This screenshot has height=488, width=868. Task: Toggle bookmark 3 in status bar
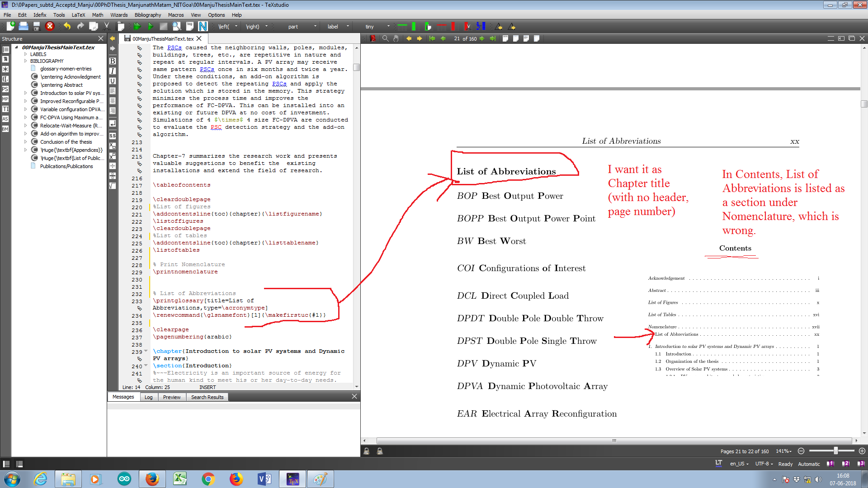point(861,464)
